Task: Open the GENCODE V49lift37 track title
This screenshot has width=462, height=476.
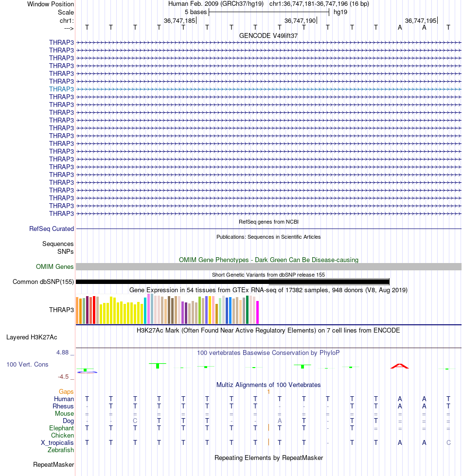Action: tap(268, 35)
